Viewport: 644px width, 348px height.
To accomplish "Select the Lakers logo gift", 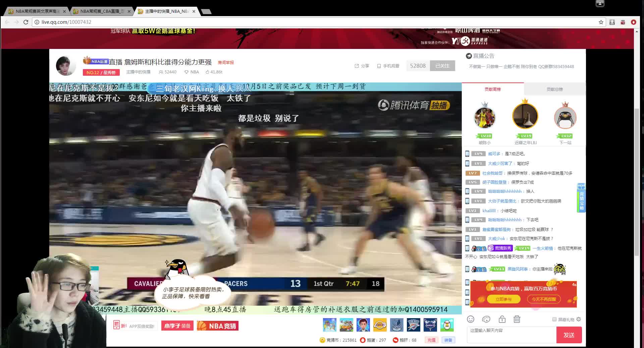I will [380, 325].
